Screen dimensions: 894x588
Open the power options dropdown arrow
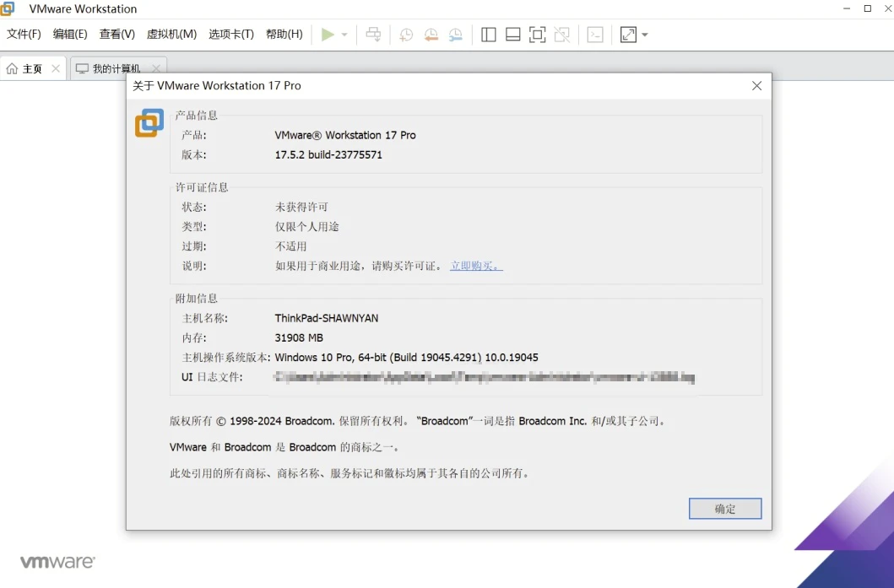click(x=344, y=35)
